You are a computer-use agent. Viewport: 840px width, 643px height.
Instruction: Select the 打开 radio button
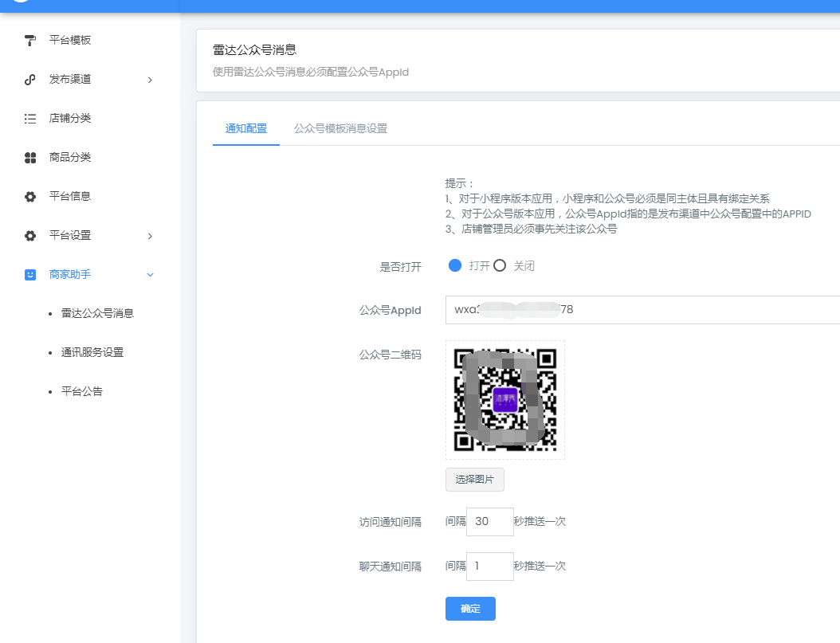[x=455, y=265]
